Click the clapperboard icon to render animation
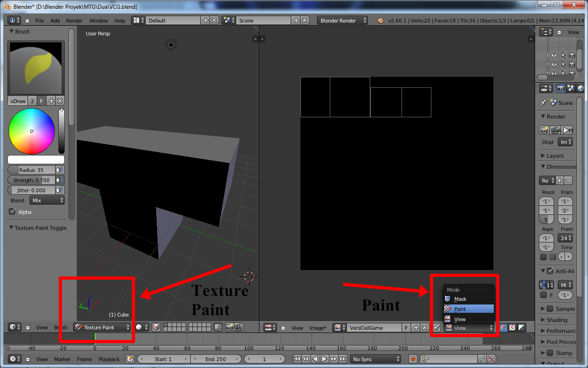The width and height of the screenshot is (588, 368). point(555,130)
